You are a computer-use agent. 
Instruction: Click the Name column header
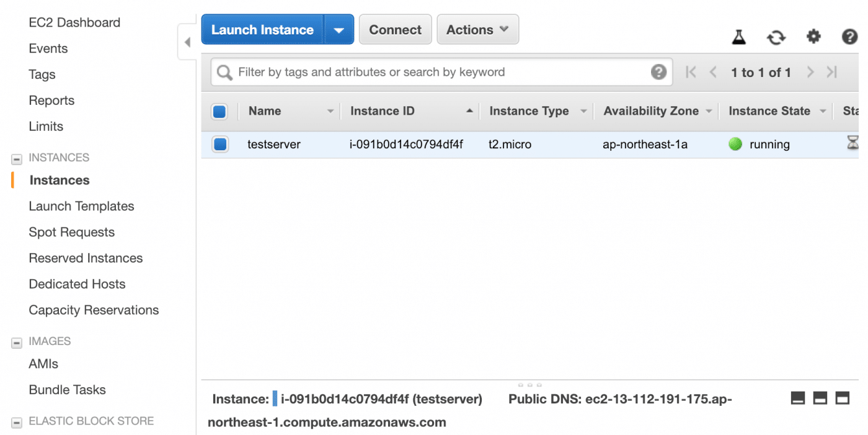265,111
